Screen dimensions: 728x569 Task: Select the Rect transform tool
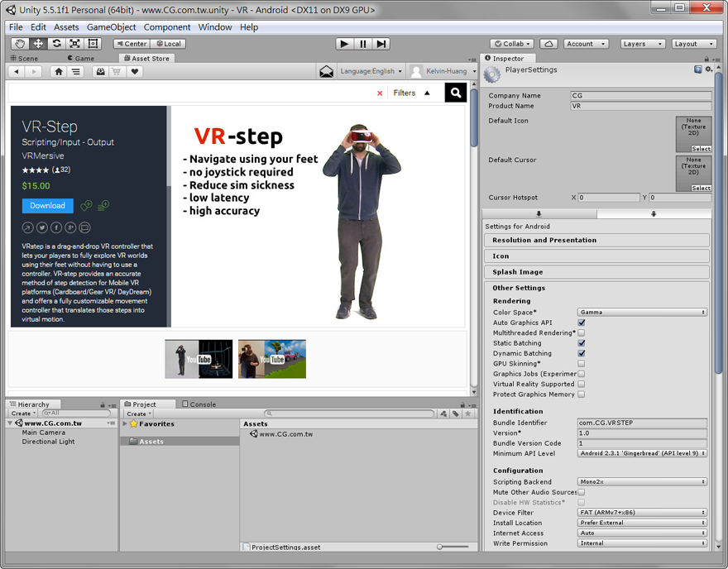tap(93, 44)
